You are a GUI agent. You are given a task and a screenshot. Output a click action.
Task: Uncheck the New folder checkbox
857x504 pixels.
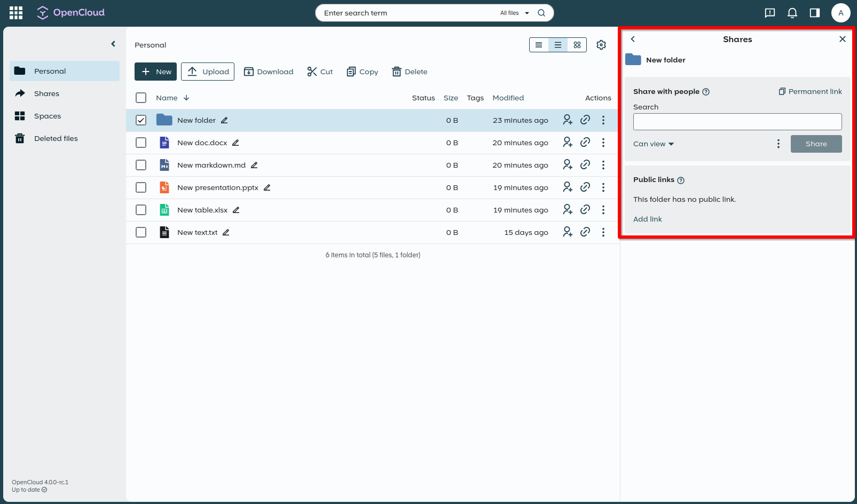click(141, 120)
